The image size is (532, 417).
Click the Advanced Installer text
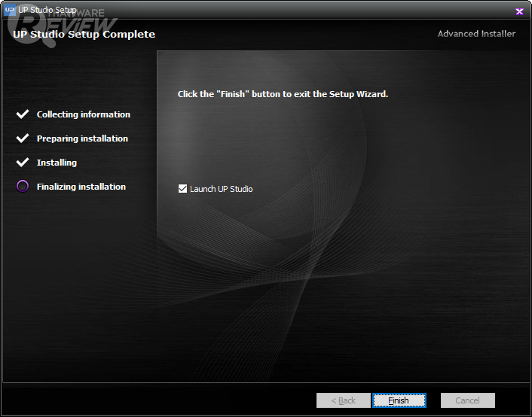click(476, 34)
